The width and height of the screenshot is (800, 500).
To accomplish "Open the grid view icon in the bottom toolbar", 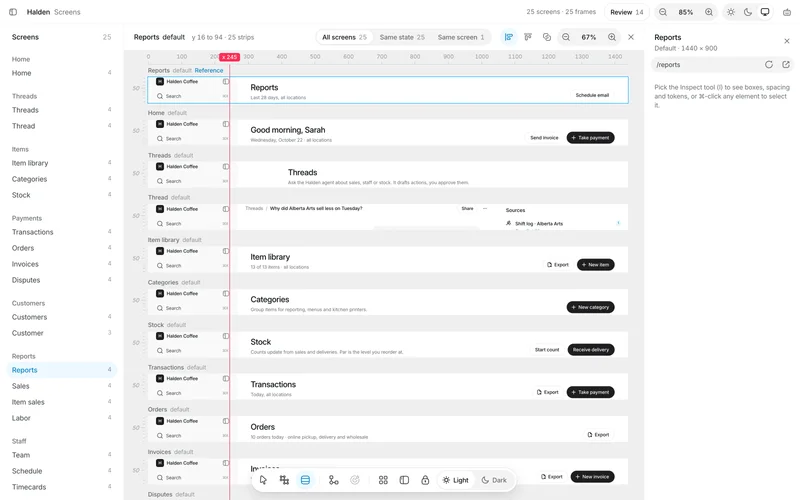I will click(383, 480).
